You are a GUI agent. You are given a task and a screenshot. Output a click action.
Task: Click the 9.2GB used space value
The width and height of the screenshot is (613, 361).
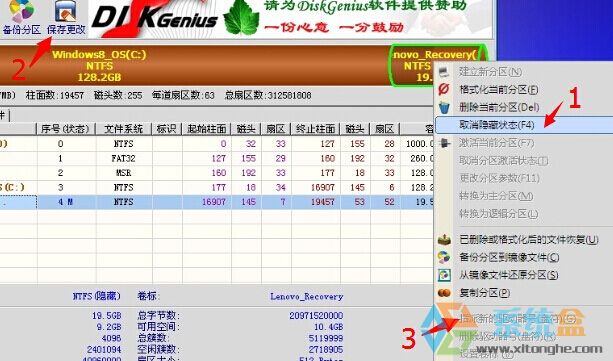click(x=109, y=327)
